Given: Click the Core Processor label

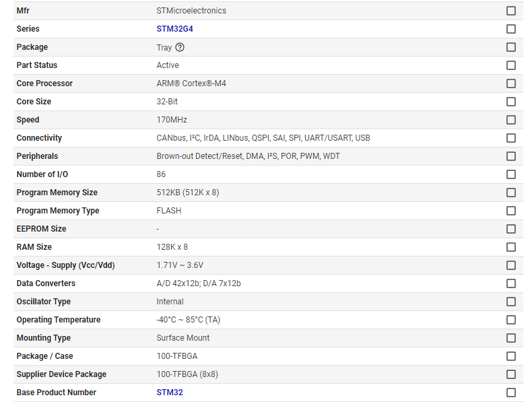Looking at the screenshot, I should click(44, 83).
